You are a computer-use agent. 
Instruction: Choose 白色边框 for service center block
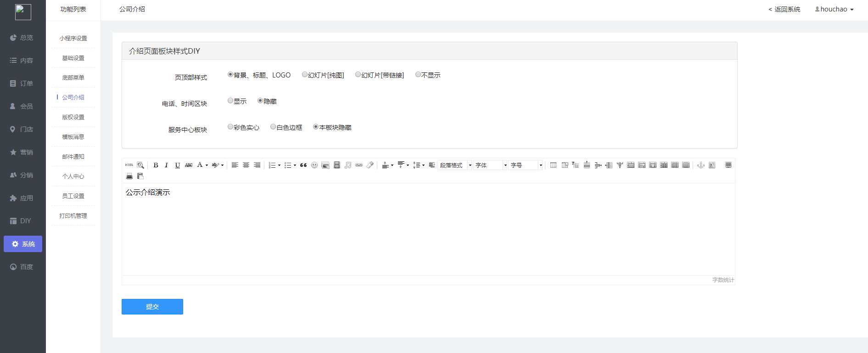[x=273, y=127]
